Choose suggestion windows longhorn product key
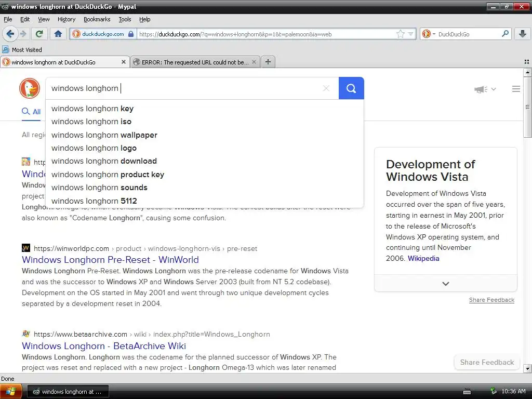The height and width of the screenshot is (399, 532). (205, 175)
